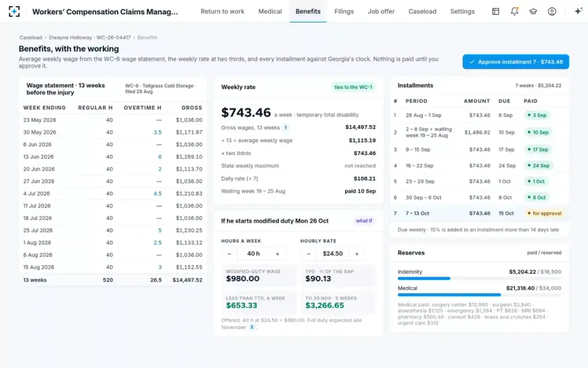
Task: Click the $743.46 weekly rate heading
Action: point(246,112)
